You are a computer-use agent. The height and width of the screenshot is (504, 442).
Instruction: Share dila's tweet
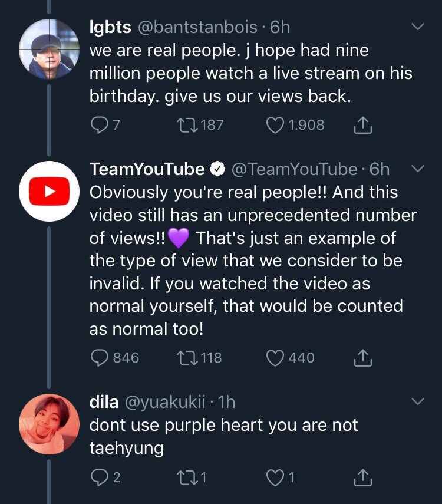pyautogui.click(x=363, y=477)
